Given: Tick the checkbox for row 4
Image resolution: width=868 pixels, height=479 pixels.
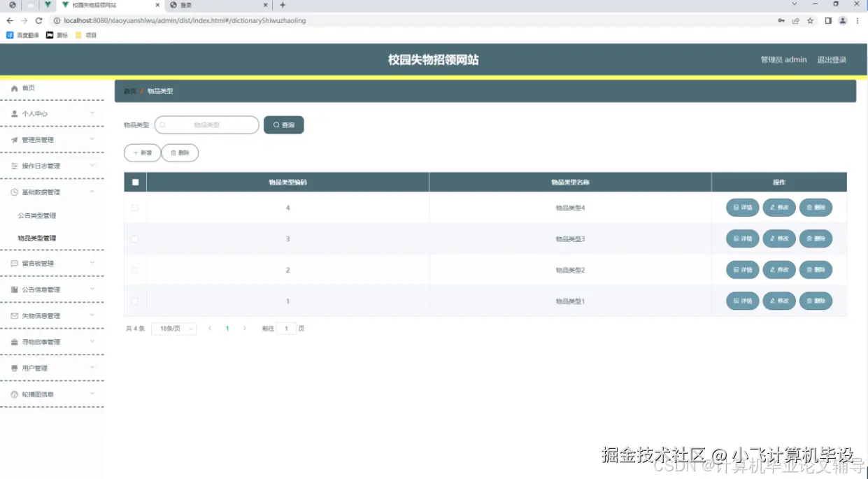Looking at the screenshot, I should [x=135, y=208].
